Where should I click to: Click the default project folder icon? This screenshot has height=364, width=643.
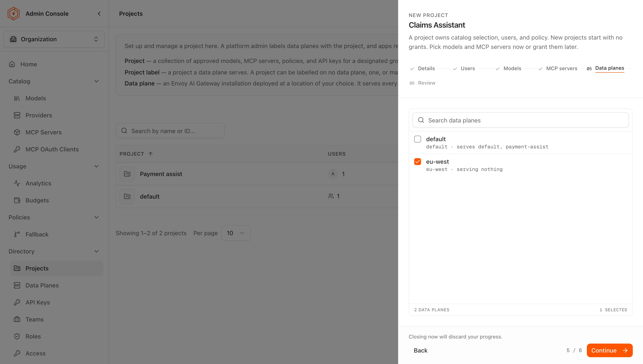point(127,196)
